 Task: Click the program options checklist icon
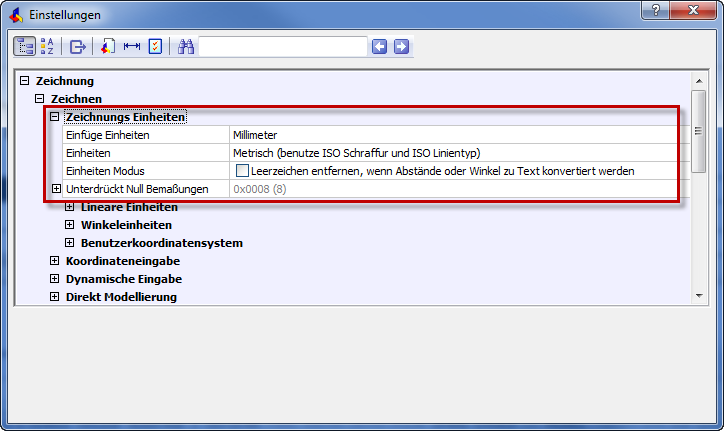coord(155,47)
